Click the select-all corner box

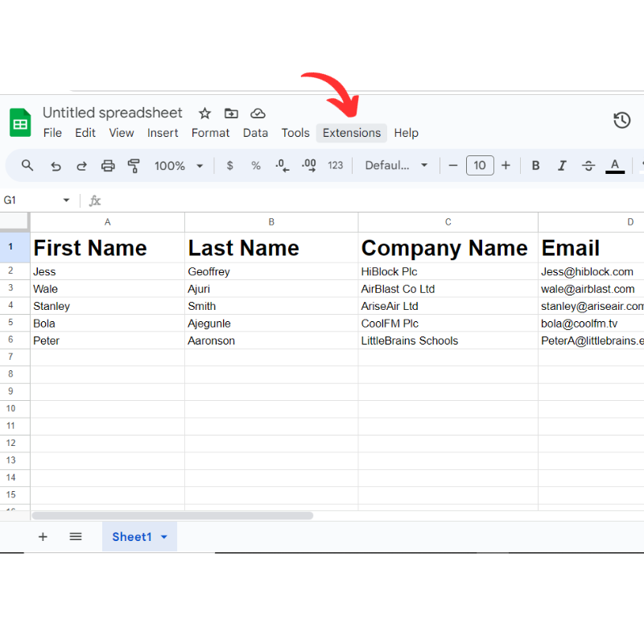14,222
